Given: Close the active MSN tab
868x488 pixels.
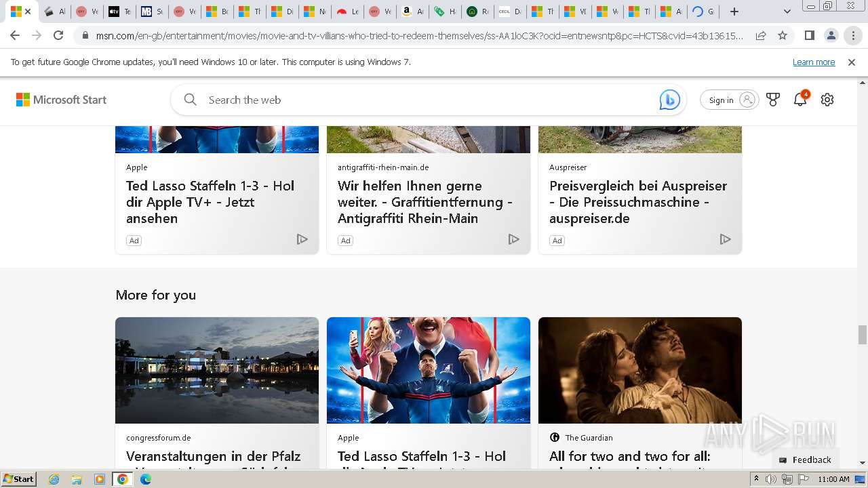Looking at the screenshot, I should 28,12.
